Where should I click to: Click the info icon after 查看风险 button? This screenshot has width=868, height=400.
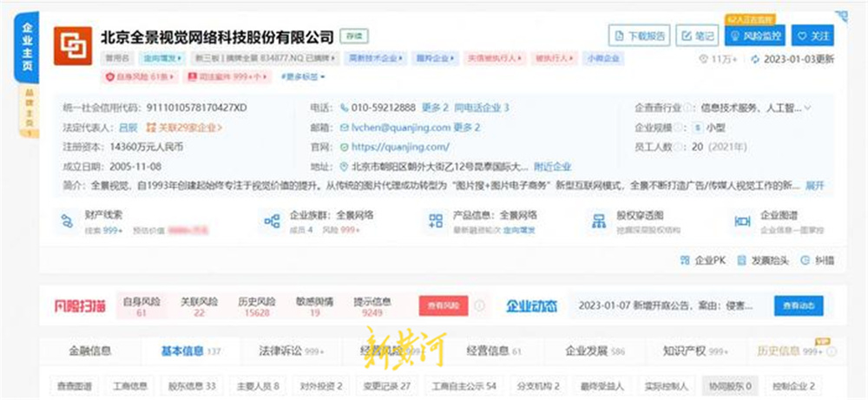480,305
